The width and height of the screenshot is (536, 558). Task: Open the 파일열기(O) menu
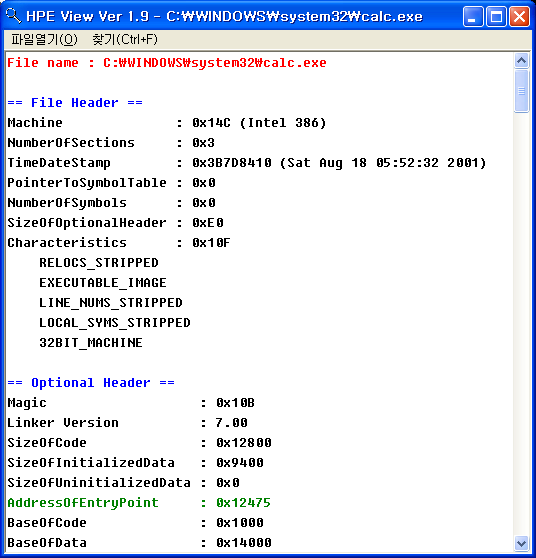(x=44, y=40)
